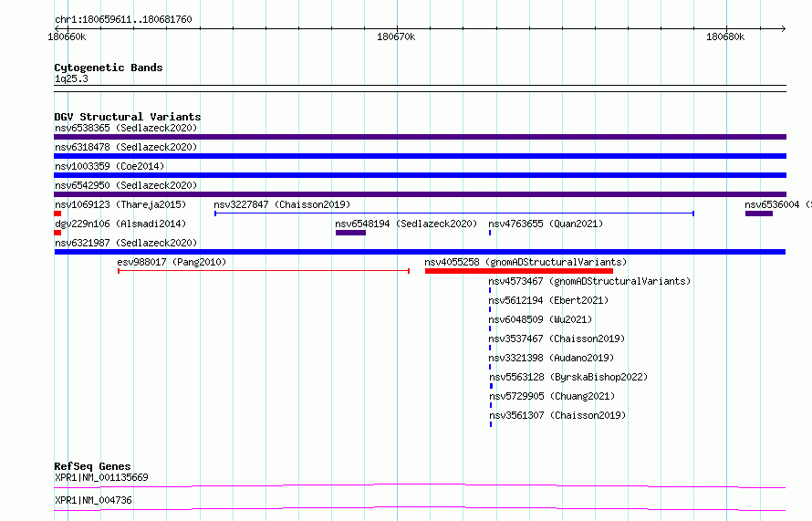Select the nsv6318478 (Sedlazeck2020) variant label

point(126,147)
